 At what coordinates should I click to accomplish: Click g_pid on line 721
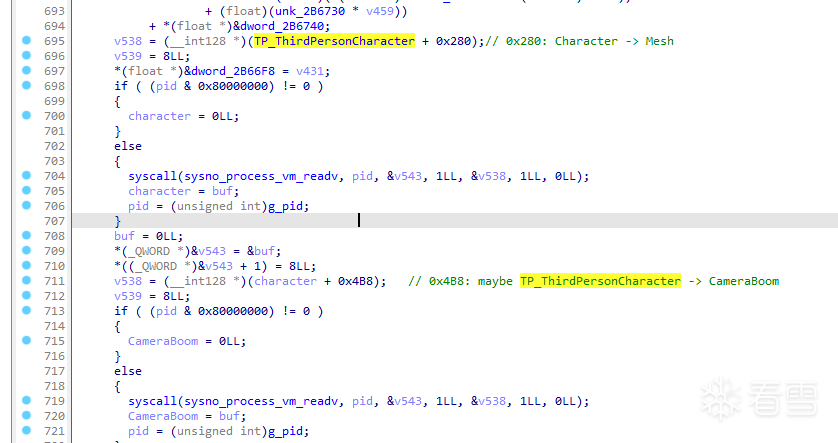tap(285, 431)
